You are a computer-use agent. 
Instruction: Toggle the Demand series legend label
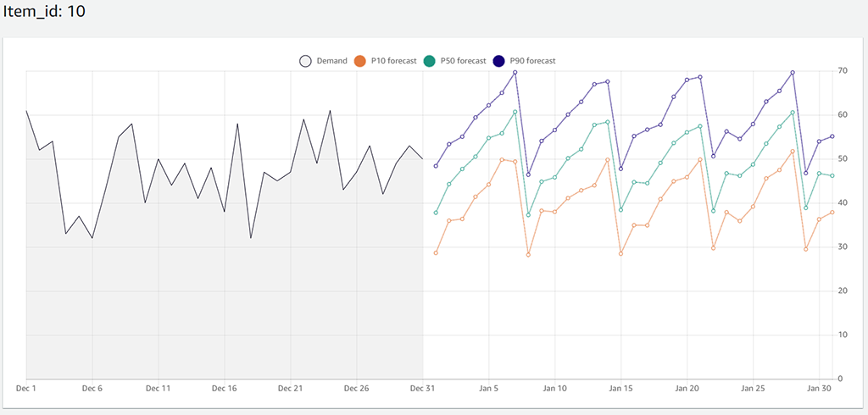pos(331,61)
